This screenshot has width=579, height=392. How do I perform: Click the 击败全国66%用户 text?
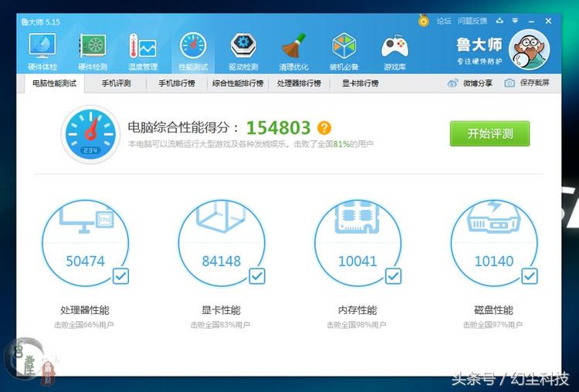[84, 325]
